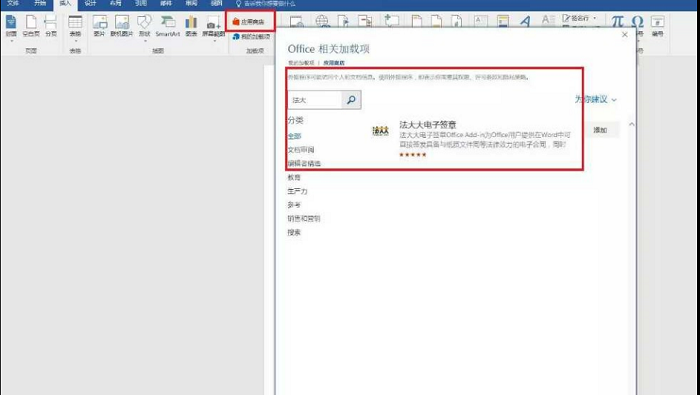Click the Signature Line (签名行) button
This screenshot has width=700, height=395.
click(x=576, y=18)
